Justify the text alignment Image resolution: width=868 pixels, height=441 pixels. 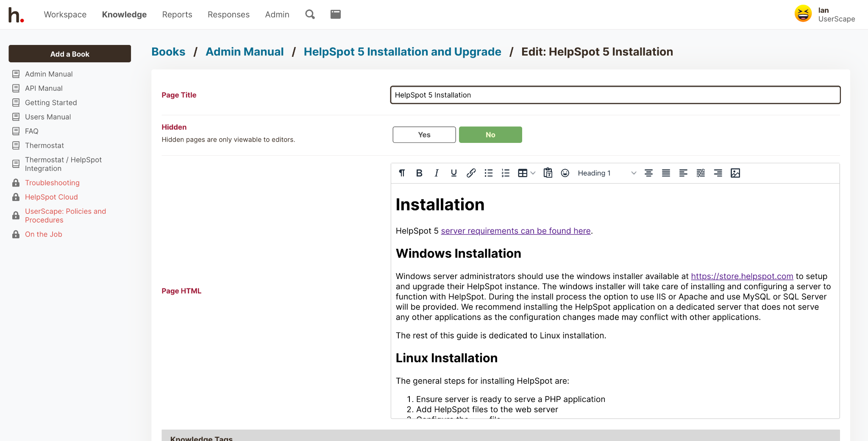pyautogui.click(x=666, y=173)
